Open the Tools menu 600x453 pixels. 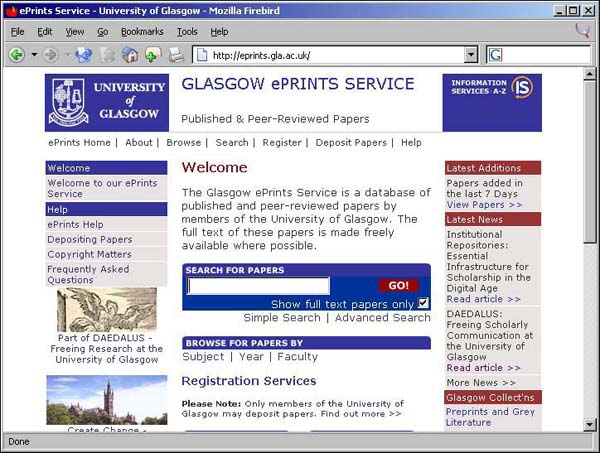pos(187,32)
